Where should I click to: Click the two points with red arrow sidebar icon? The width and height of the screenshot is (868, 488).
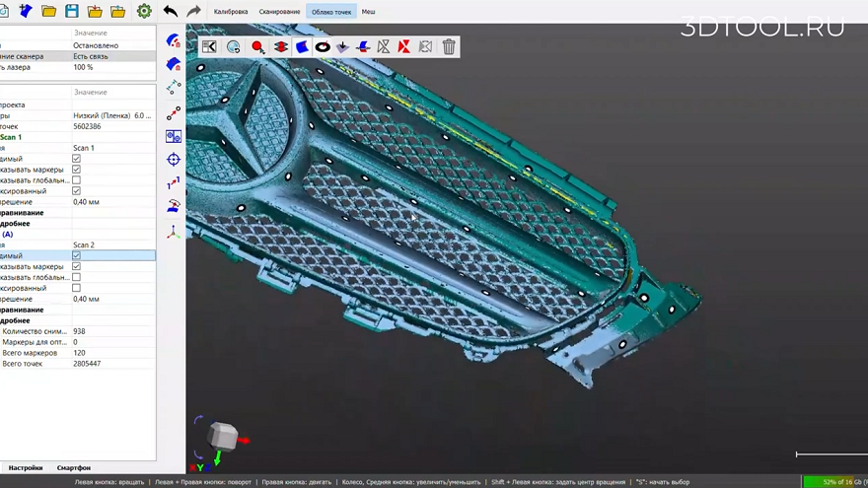174,112
